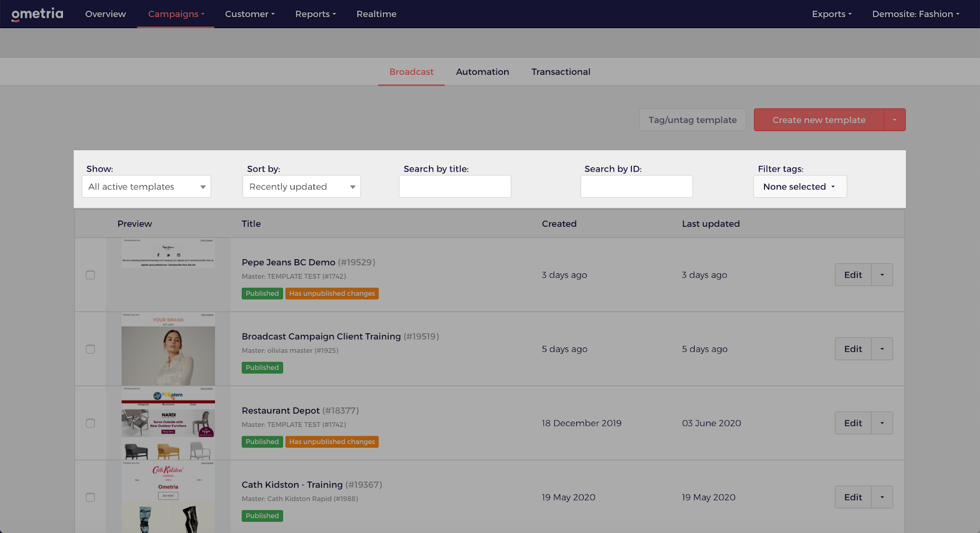The height and width of the screenshot is (533, 980).
Task: Click Master: olivias master (#1925) text
Action: tap(290, 350)
